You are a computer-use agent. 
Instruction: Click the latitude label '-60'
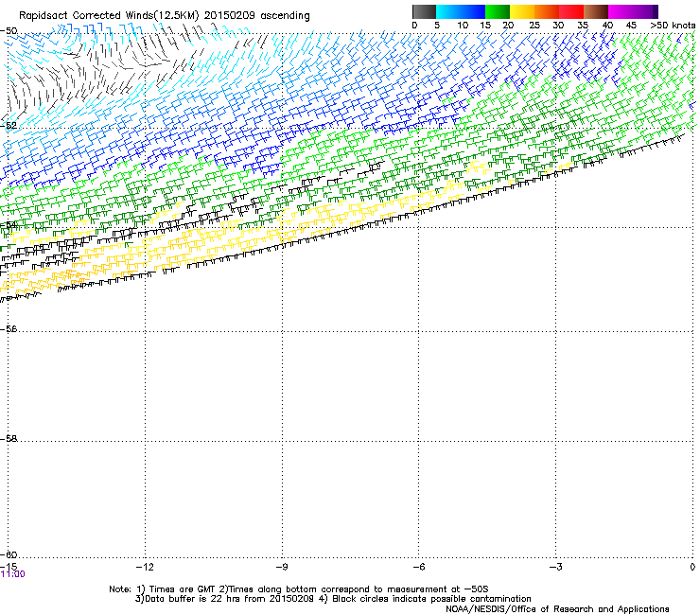pos(9,554)
